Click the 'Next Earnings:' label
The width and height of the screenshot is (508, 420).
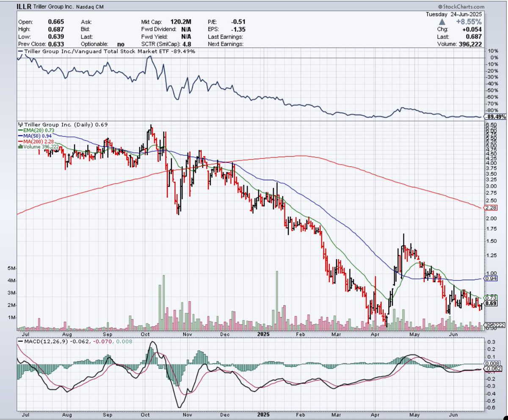tap(226, 44)
